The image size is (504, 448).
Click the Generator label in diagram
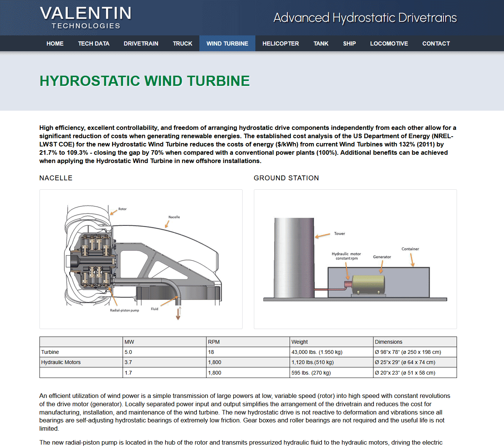pyautogui.click(x=382, y=257)
